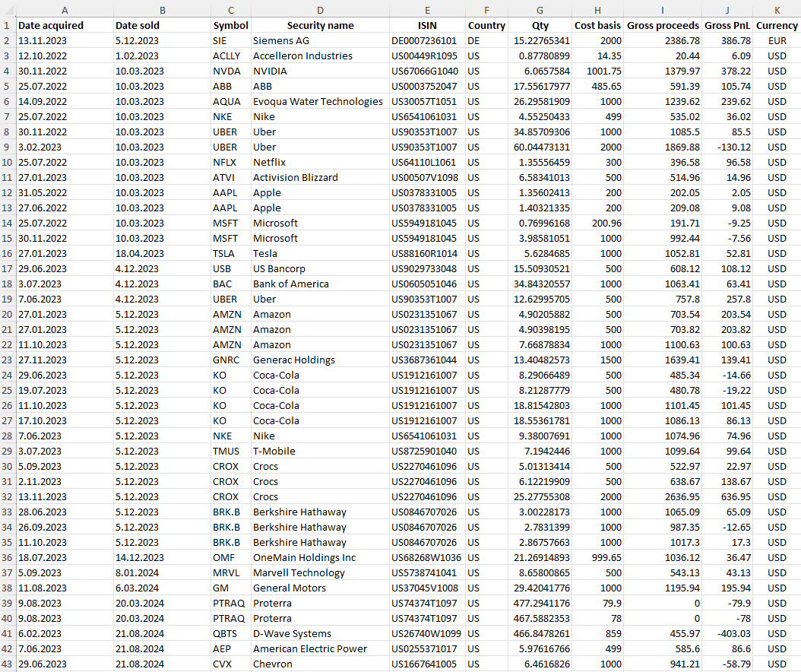This screenshot has height=672, width=801.
Task: Select ISIN 'US88160R1014' cell
Action: (x=427, y=253)
